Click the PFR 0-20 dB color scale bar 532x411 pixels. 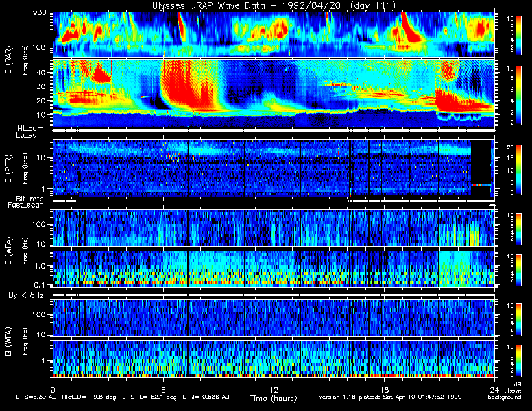[519, 170]
